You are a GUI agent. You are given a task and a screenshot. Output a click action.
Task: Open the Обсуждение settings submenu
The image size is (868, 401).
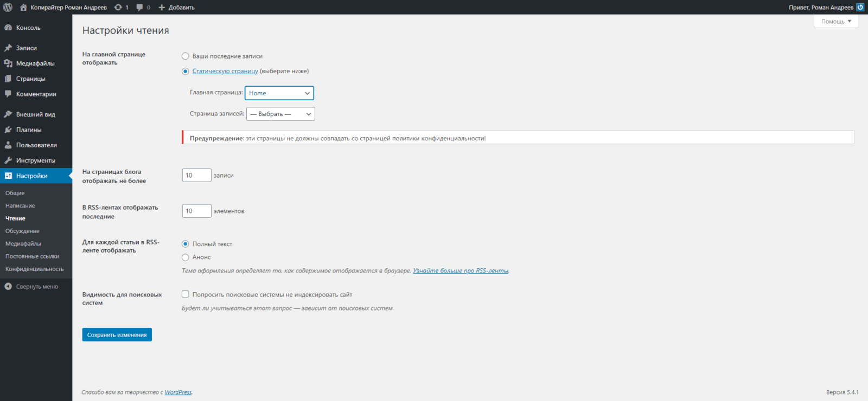click(22, 231)
